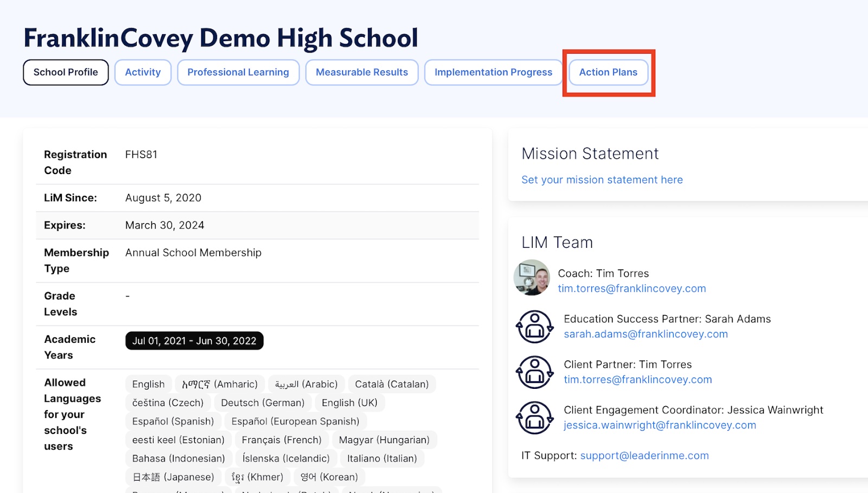Click 'Set your mission statement here' link
Viewport: 868px width, 493px height.
(x=602, y=180)
